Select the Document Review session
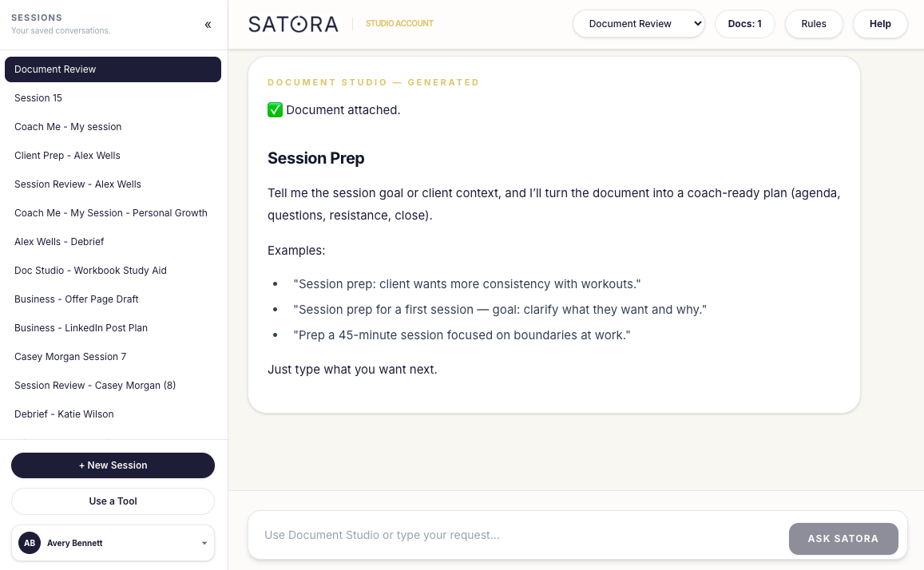 pyautogui.click(x=113, y=69)
